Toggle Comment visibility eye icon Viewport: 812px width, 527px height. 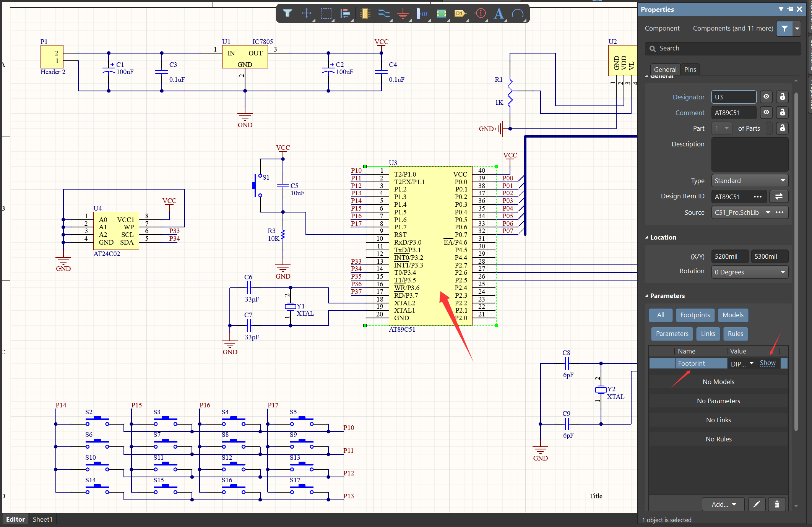click(x=766, y=112)
